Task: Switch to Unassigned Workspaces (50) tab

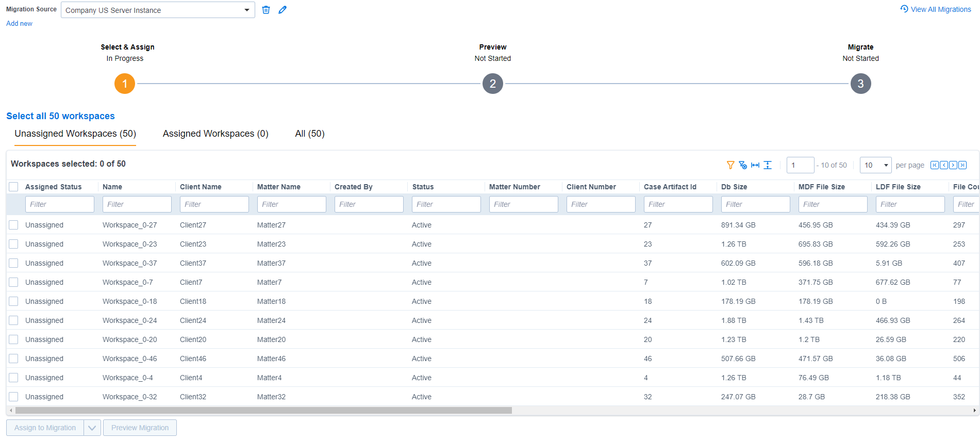Action: (75, 134)
